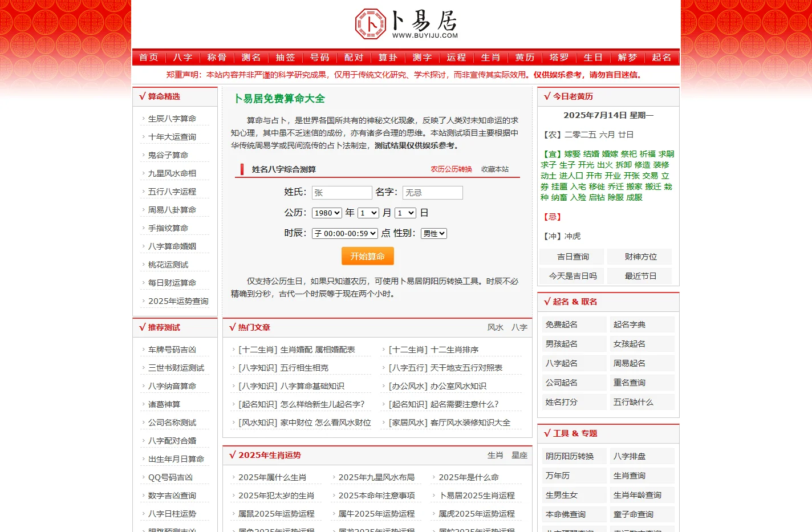Screen dimensions: 812x532
Task: Open 九星风水命相 sidebar link
Action: 172,173
